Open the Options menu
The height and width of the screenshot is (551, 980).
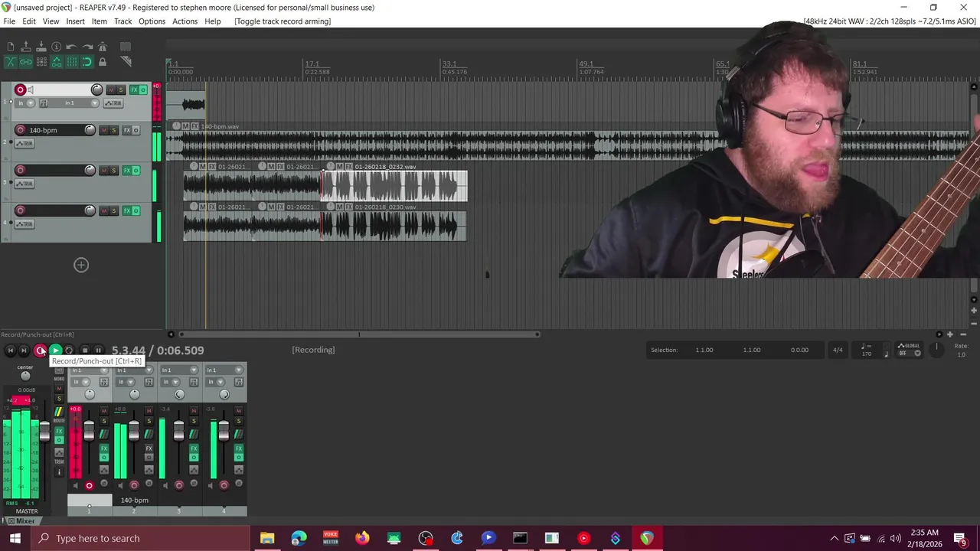click(x=152, y=21)
